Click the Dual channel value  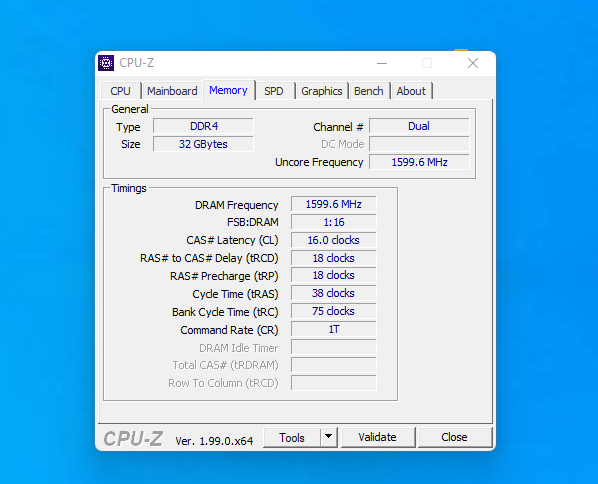click(419, 126)
